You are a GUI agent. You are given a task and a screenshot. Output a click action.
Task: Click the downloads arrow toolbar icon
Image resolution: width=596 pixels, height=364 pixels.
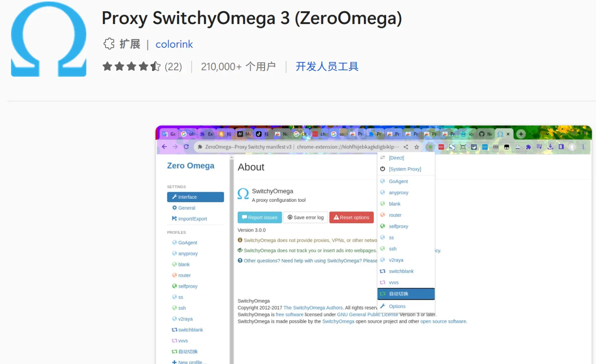pos(550,147)
